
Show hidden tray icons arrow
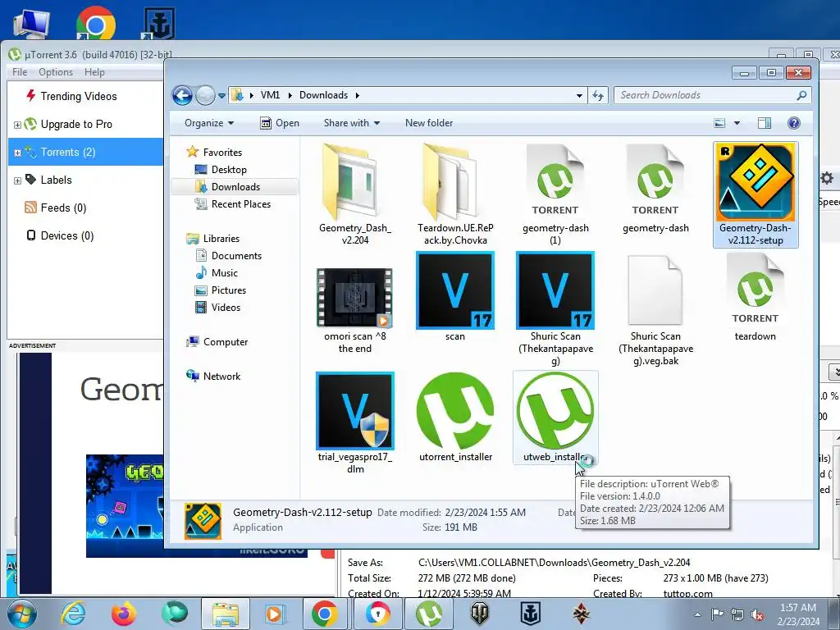pos(697,614)
